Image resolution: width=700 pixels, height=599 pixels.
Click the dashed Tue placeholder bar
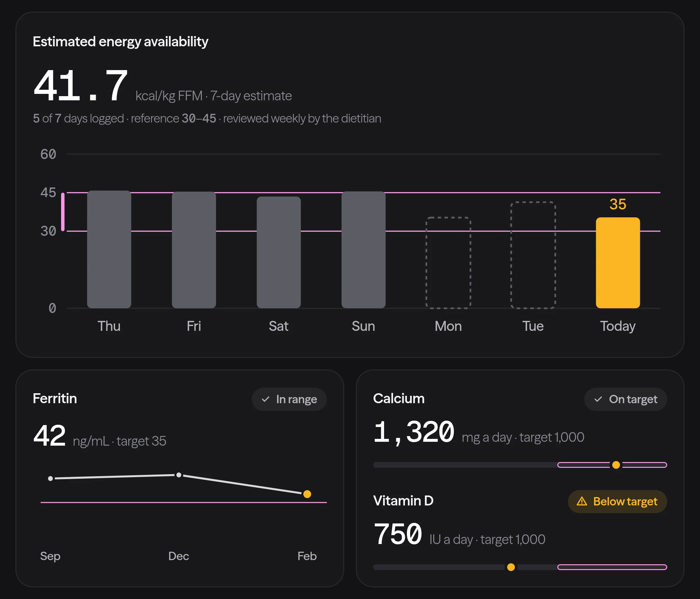point(533,255)
